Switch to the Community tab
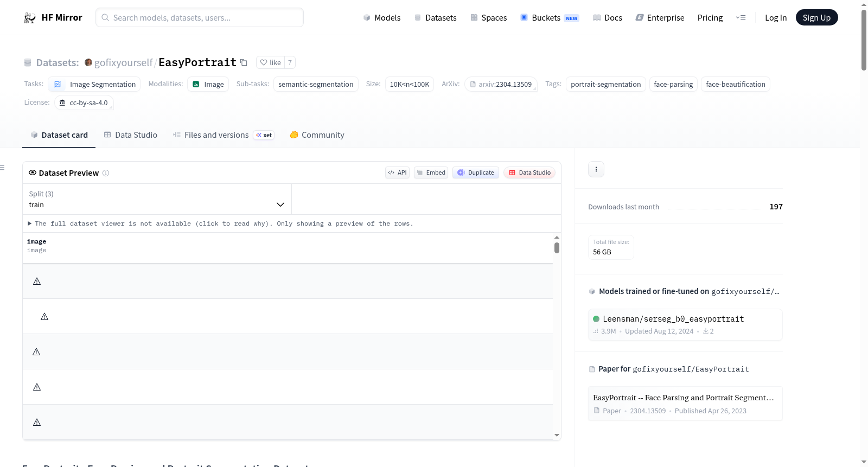868x467 pixels. click(x=317, y=135)
